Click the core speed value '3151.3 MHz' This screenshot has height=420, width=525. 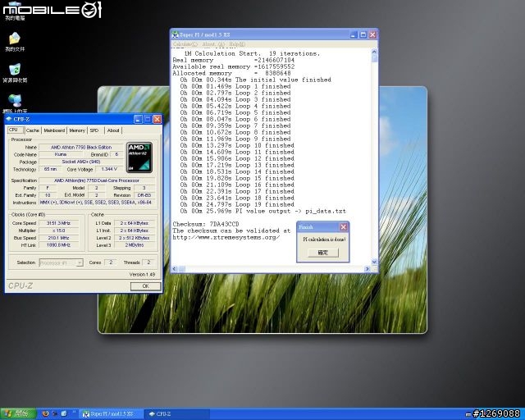58,223
